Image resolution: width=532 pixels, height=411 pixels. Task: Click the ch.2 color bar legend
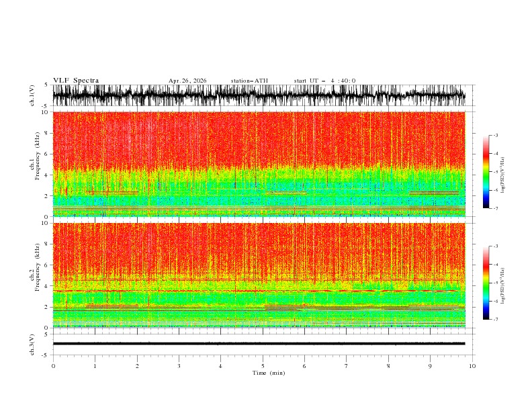(x=486, y=283)
